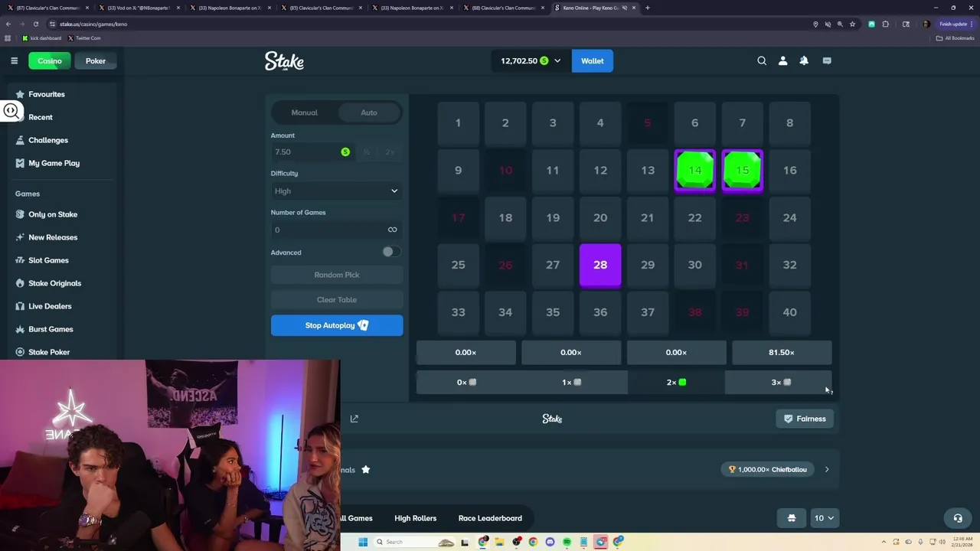Click the Random Pick button
Viewport: 980px width, 551px height.
[x=337, y=275]
